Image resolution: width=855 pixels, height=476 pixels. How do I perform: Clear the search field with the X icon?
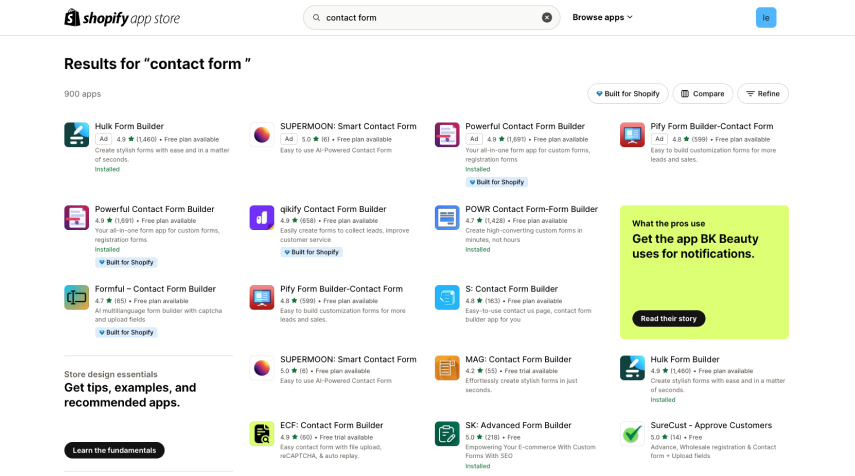pos(546,17)
